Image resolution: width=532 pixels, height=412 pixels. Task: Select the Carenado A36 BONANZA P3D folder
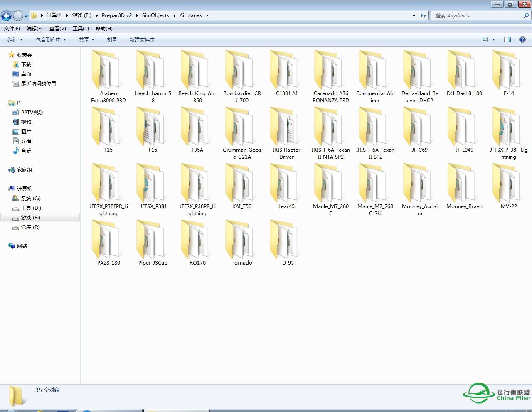331,76
